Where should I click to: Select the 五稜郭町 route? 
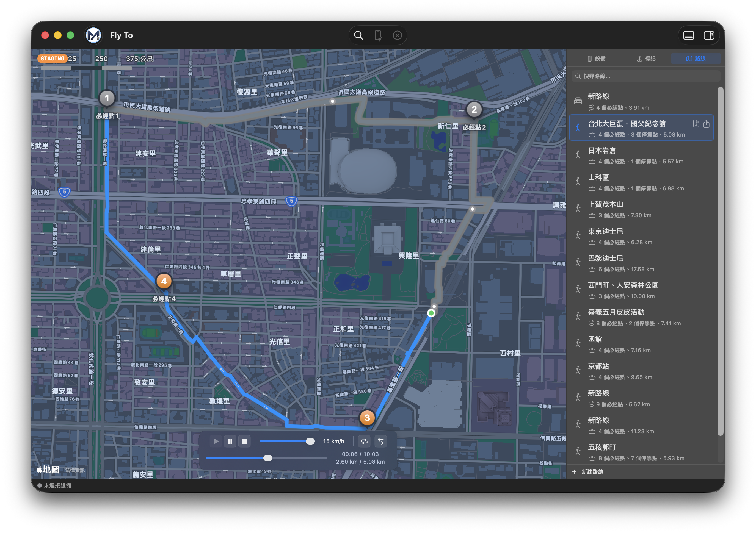641,452
